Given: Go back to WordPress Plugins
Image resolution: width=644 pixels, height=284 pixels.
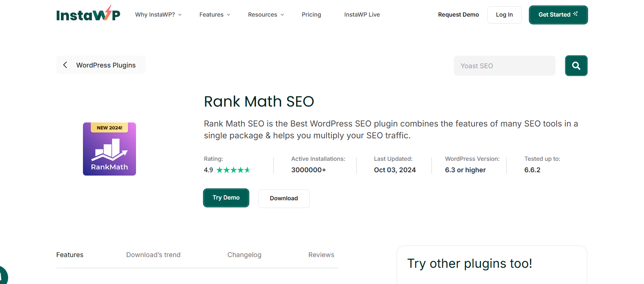Looking at the screenshot, I should pos(101,65).
